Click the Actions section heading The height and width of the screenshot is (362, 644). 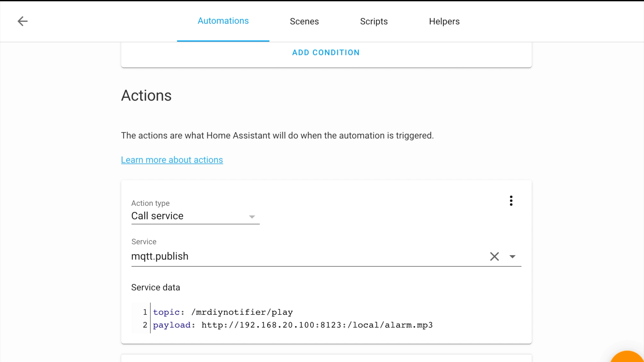(x=146, y=96)
